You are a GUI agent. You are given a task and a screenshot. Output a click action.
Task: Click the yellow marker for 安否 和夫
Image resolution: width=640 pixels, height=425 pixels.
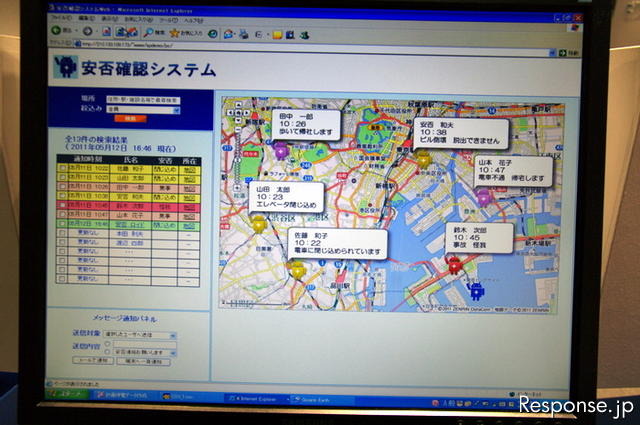(423, 159)
